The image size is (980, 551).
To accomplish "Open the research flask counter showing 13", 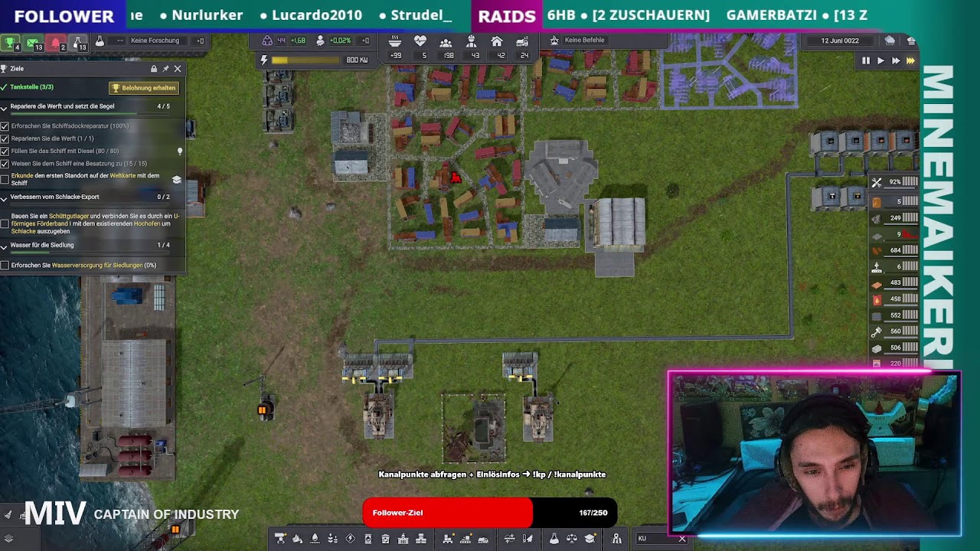I will click(80, 43).
